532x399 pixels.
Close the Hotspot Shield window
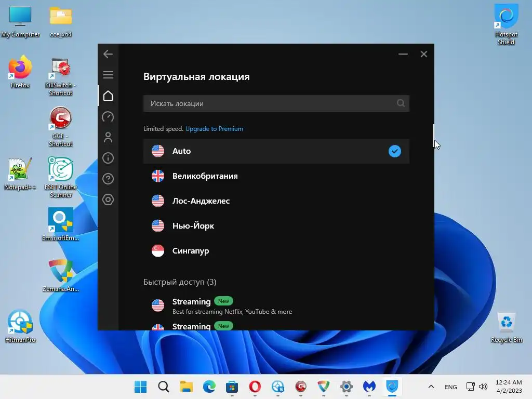pos(424,54)
